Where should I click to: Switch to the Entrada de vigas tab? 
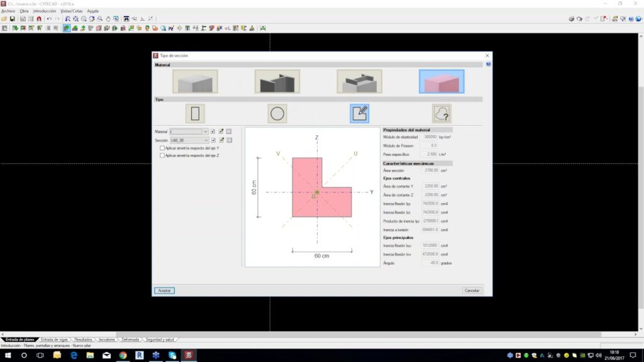coord(54,339)
